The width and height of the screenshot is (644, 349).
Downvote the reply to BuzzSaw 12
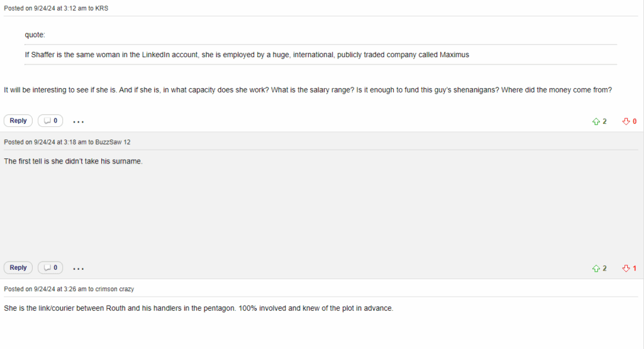pos(626,269)
